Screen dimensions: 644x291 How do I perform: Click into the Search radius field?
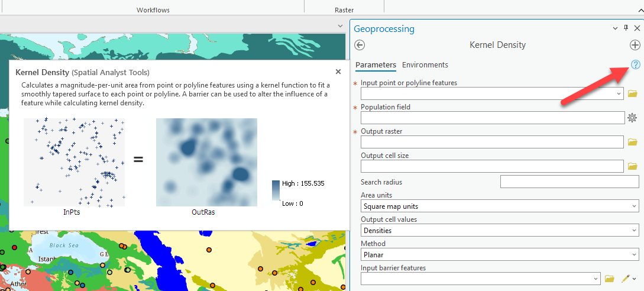point(569,182)
